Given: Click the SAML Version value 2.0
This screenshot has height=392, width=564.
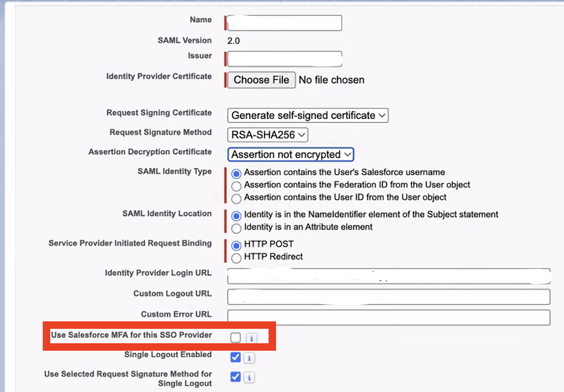Looking at the screenshot, I should [233, 41].
